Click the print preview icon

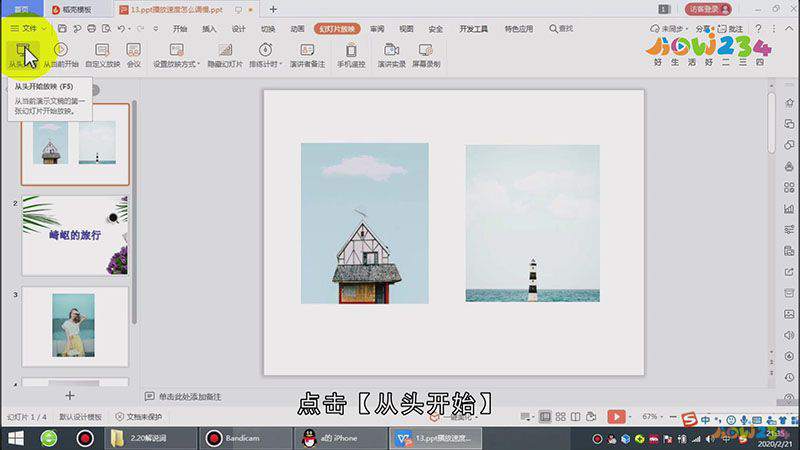click(x=106, y=29)
